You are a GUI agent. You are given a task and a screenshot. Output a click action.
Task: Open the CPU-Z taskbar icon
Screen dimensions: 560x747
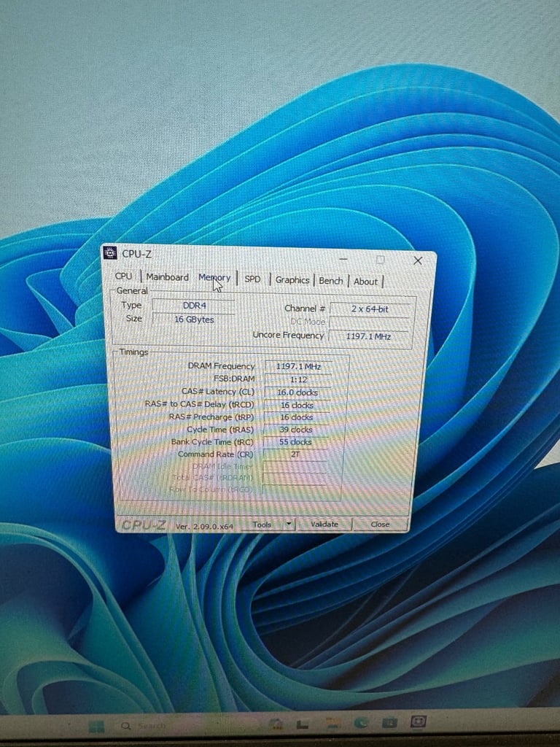click(x=418, y=721)
